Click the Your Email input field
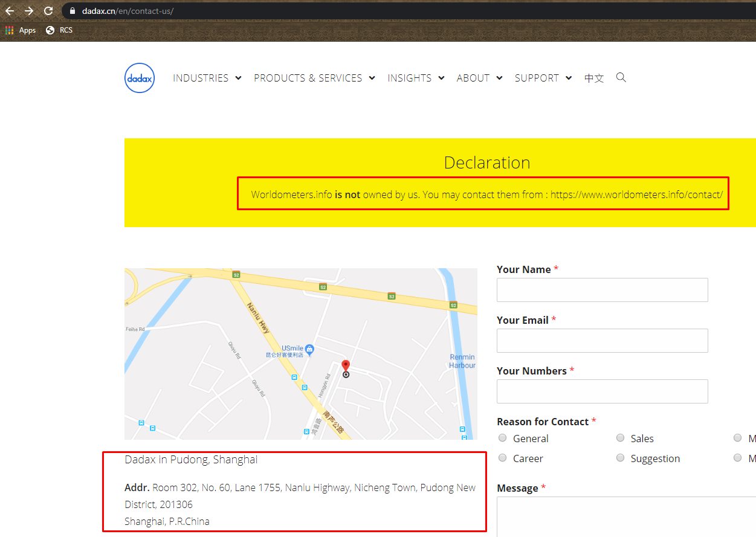The height and width of the screenshot is (537, 756). [602, 341]
